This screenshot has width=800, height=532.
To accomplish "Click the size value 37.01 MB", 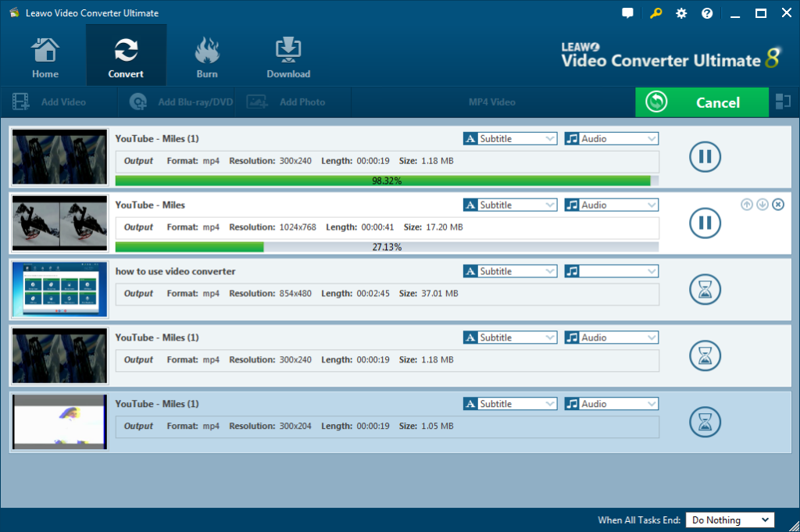I will point(440,293).
